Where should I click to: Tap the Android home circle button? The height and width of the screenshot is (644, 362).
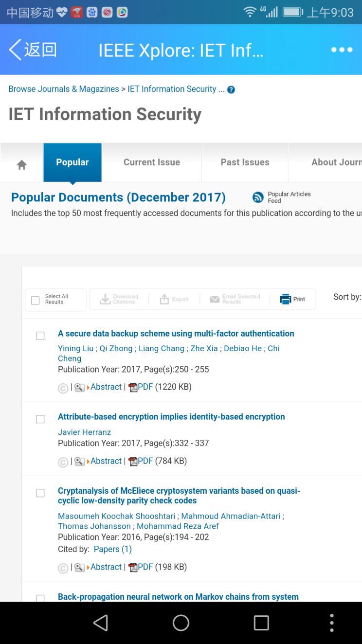pyautogui.click(x=181, y=623)
